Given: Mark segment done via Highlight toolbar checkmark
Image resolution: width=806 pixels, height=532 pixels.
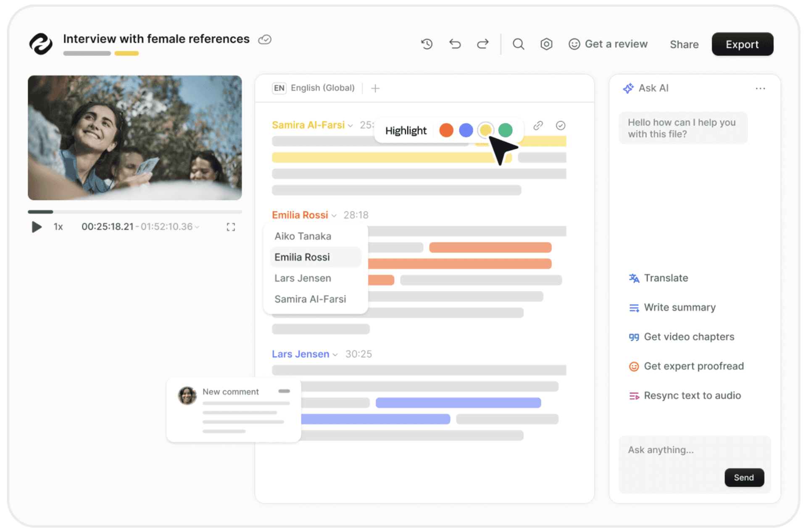Looking at the screenshot, I should pyautogui.click(x=561, y=125).
